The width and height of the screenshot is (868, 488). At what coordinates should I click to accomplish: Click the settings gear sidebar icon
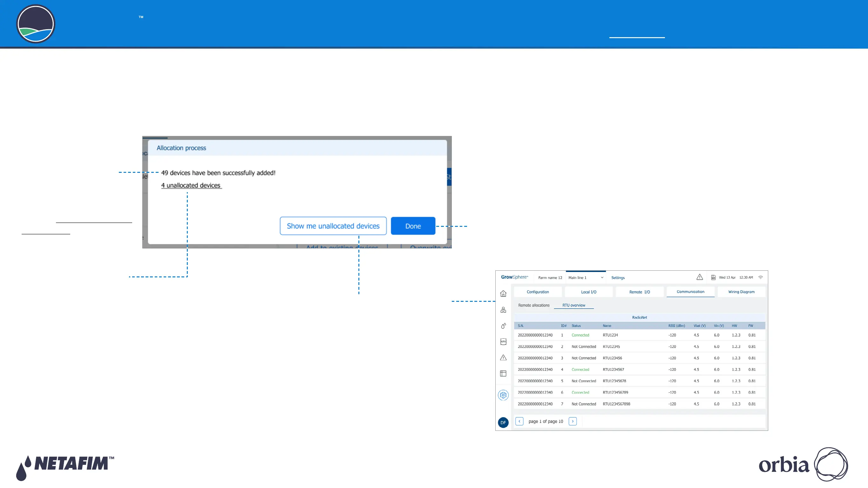click(x=503, y=395)
